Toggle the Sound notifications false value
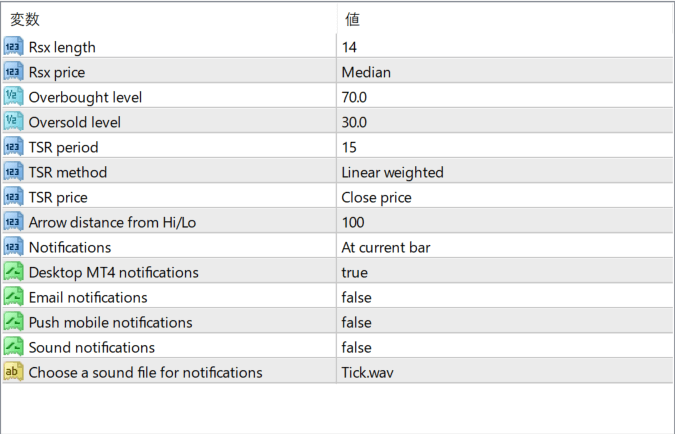This screenshot has width=675, height=434. pyautogui.click(x=504, y=347)
